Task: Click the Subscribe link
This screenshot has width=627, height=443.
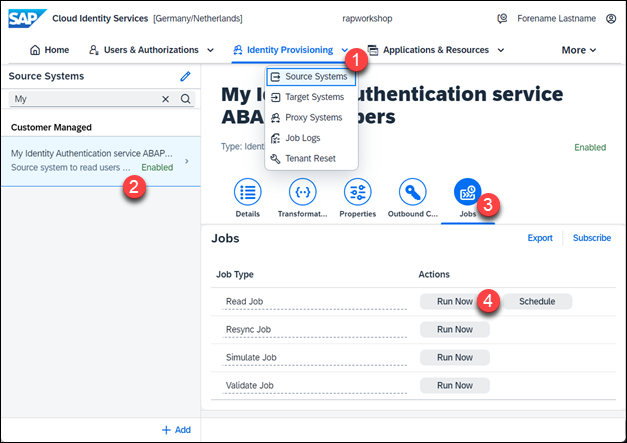Action: (592, 238)
